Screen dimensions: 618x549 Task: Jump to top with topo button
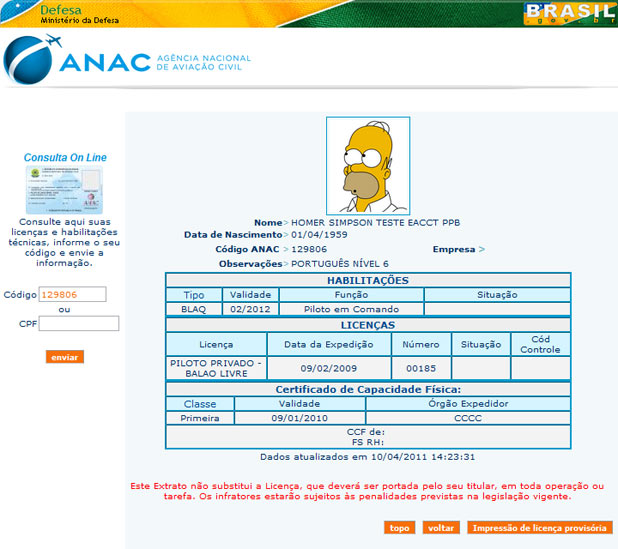[400, 528]
